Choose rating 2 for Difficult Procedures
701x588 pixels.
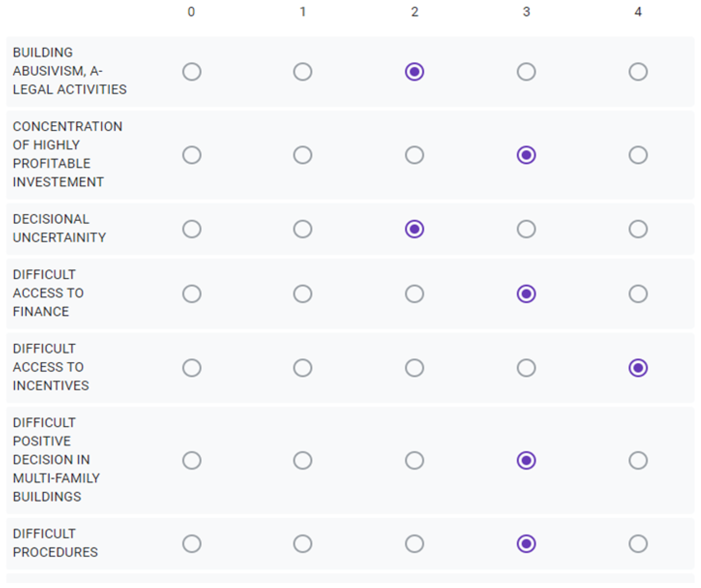pyautogui.click(x=414, y=544)
